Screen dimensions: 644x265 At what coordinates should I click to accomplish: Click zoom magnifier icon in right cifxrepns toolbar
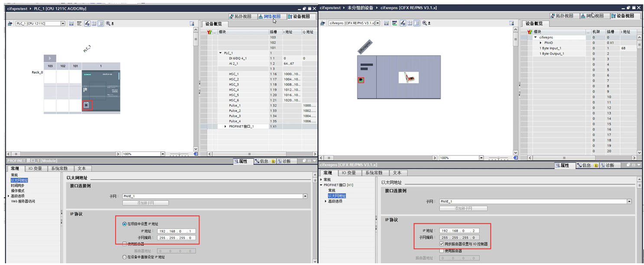[425, 23]
